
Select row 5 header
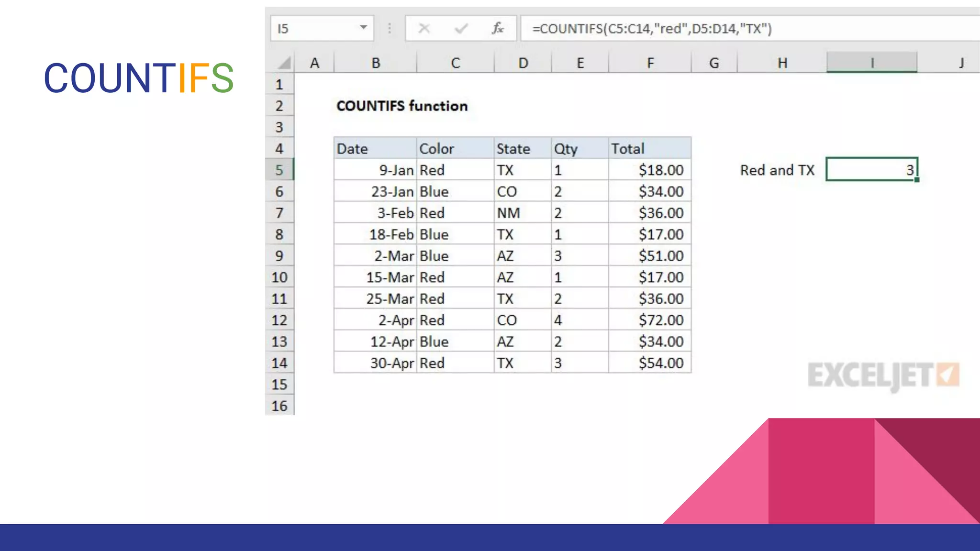point(279,170)
